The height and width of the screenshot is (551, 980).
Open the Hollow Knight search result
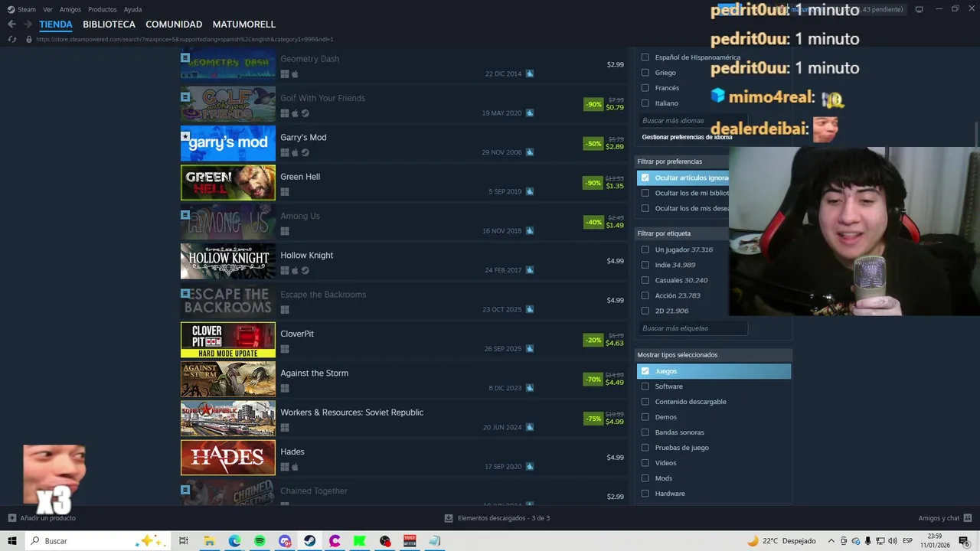click(x=404, y=261)
